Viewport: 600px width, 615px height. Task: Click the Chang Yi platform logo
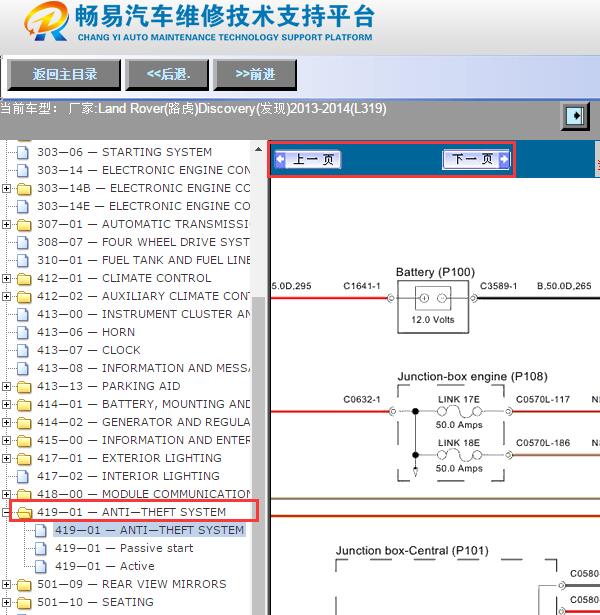coord(46,22)
